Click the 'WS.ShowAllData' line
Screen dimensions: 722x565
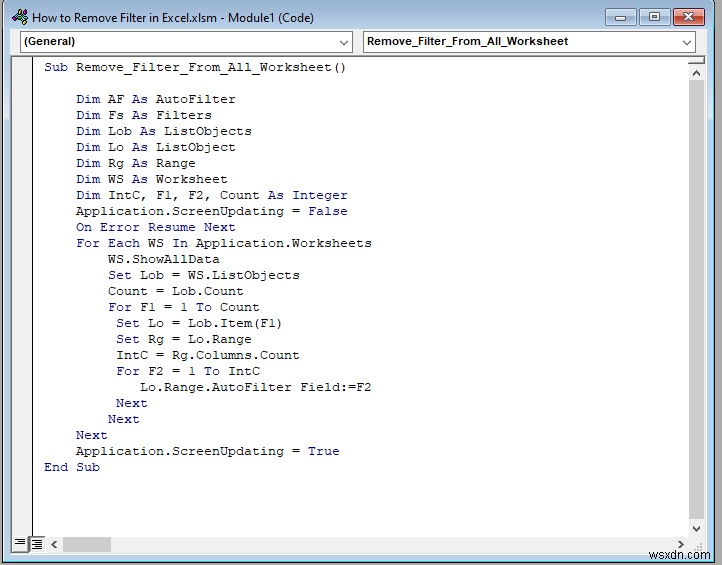click(163, 259)
